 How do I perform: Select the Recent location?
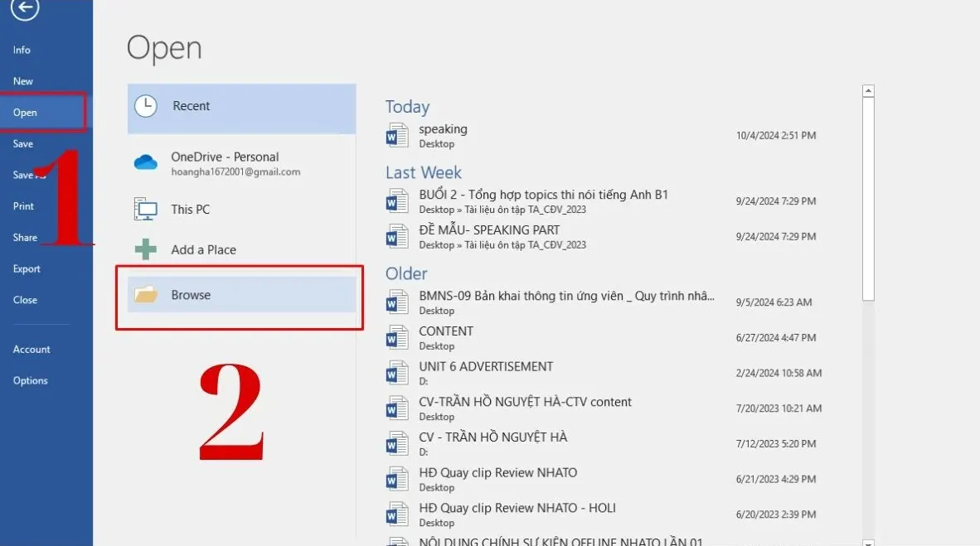(242, 109)
